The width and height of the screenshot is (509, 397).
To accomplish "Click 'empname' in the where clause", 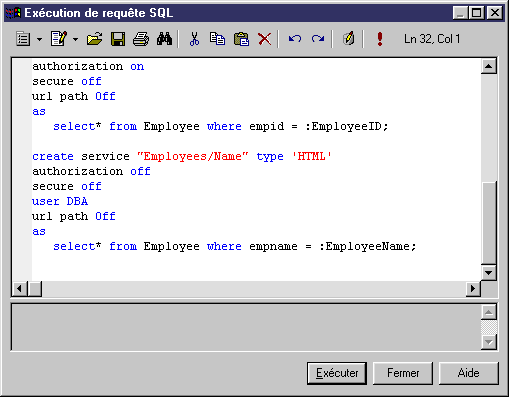I will click(x=273, y=246).
